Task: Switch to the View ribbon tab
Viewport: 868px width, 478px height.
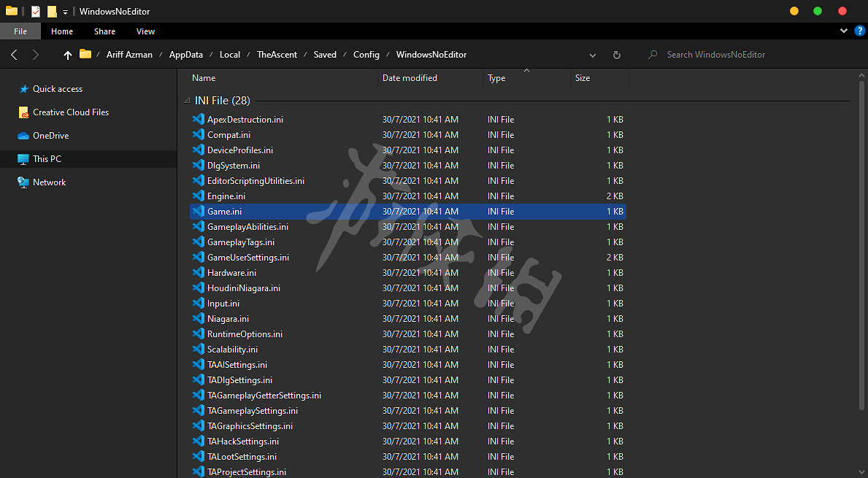Action: (x=145, y=31)
